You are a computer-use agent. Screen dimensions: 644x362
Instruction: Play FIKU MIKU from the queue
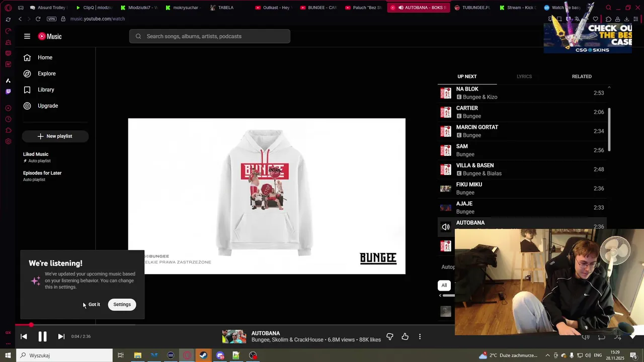pos(522,189)
